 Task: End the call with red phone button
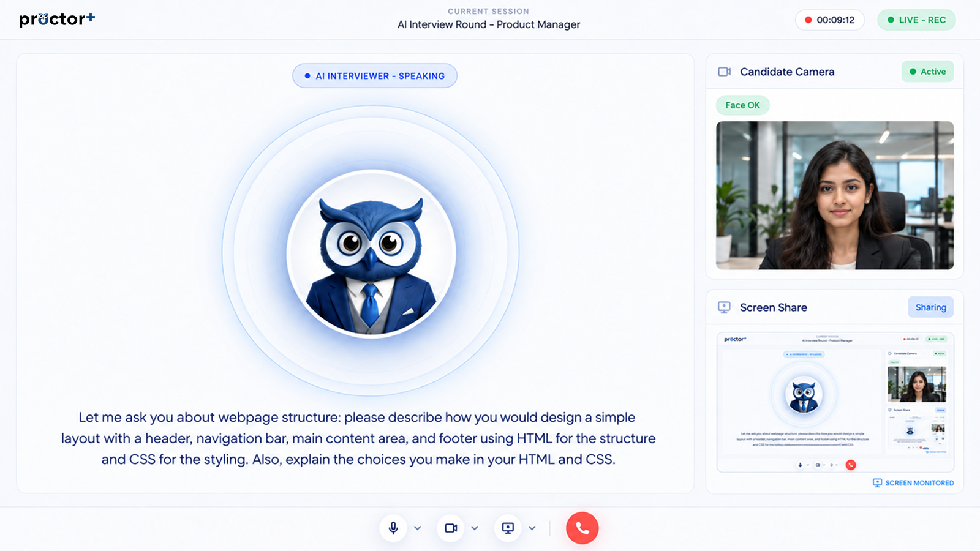point(582,528)
